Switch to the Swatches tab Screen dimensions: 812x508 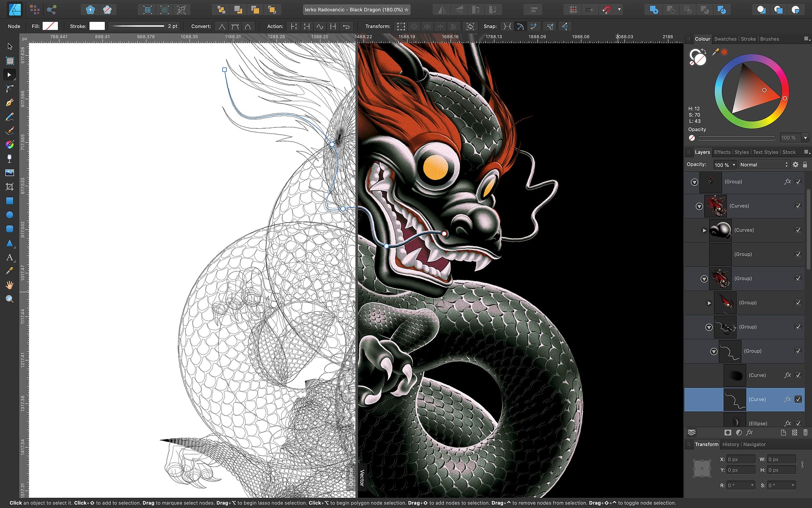725,39
